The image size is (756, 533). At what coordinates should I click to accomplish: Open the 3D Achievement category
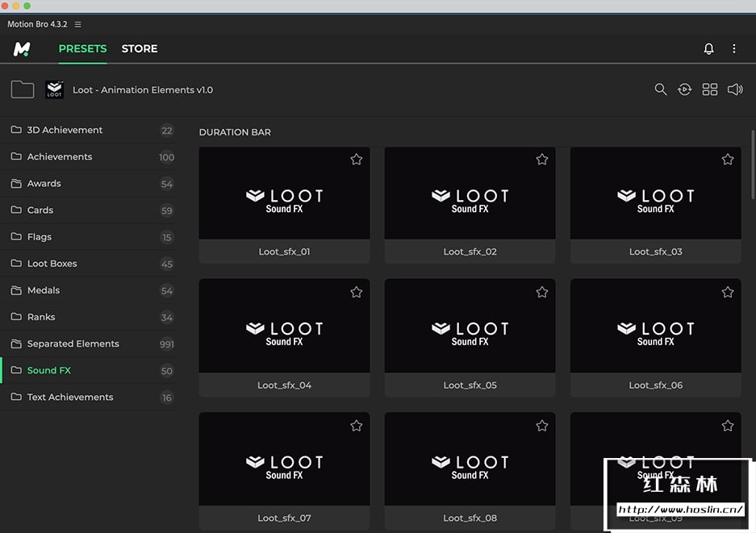point(90,130)
